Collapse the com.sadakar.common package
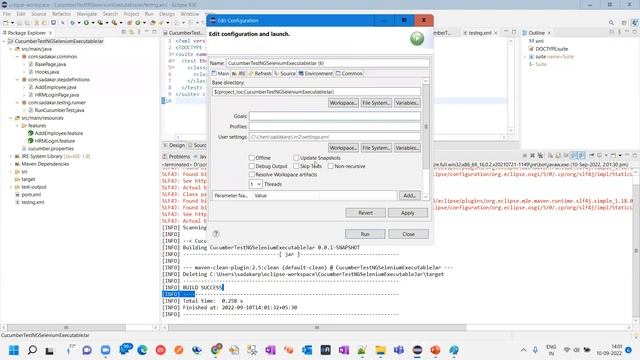640x360 pixels. [x=18, y=57]
